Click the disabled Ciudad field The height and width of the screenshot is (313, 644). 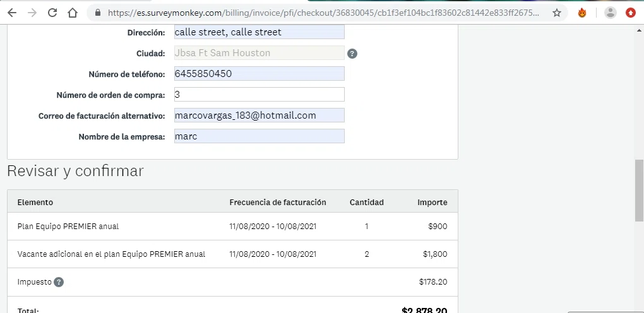tap(259, 52)
